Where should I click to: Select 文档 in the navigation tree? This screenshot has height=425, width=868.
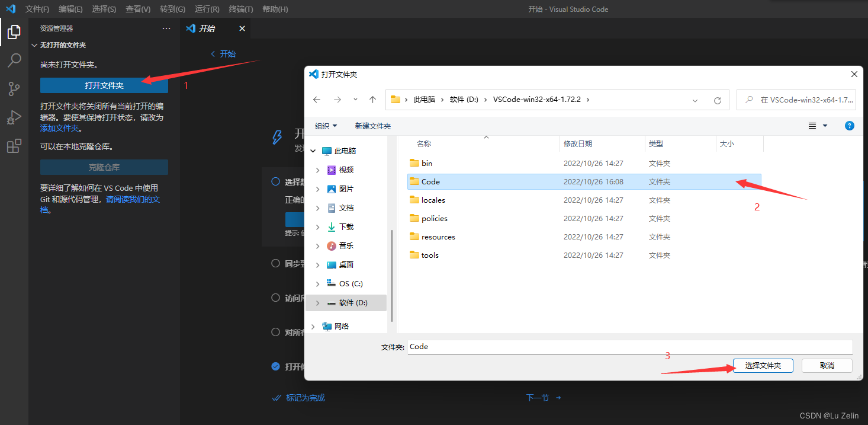coord(346,208)
